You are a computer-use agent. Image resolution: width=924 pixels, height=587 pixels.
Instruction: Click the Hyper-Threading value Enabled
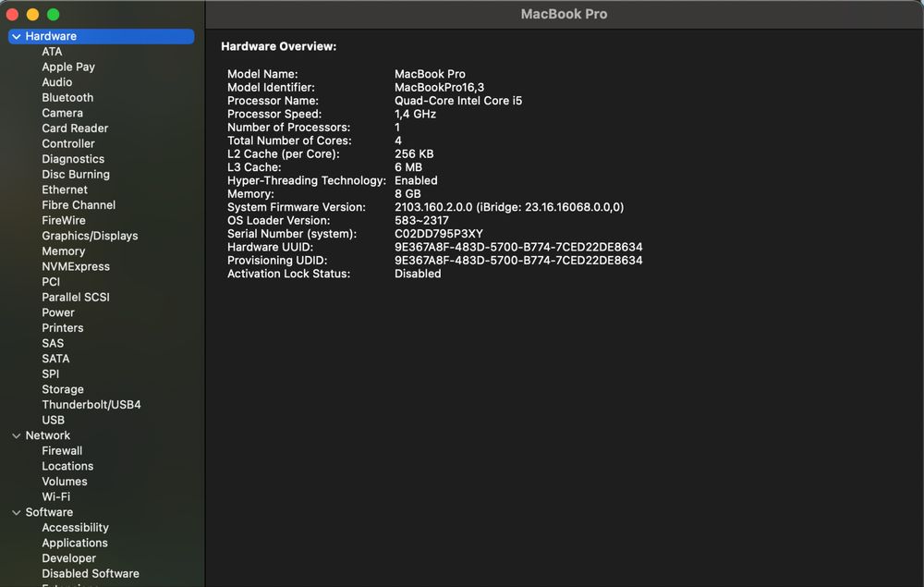click(x=416, y=180)
